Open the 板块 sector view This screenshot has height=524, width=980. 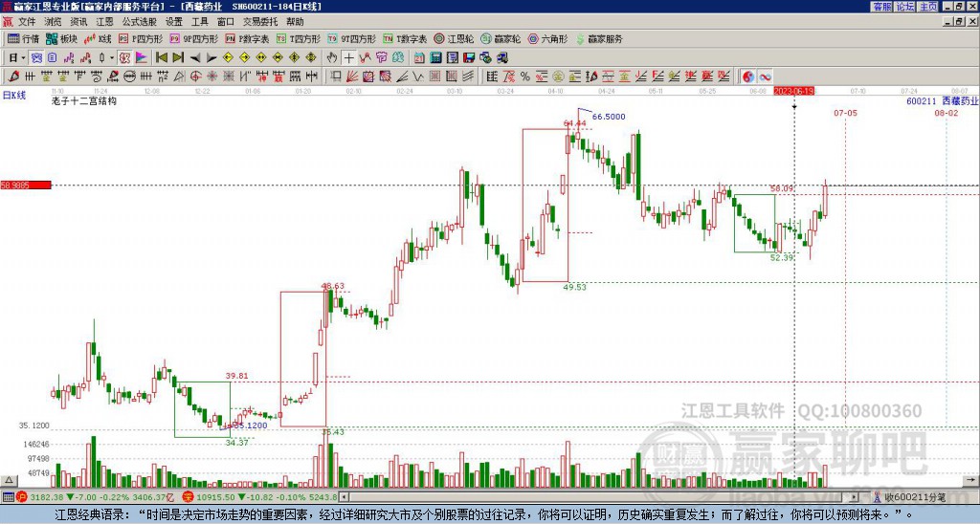point(62,38)
